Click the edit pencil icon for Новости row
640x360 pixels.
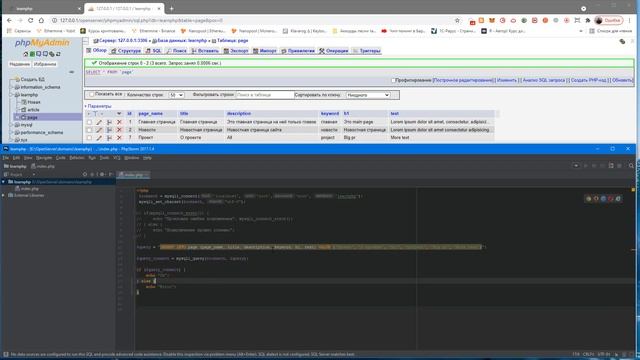click(x=99, y=130)
